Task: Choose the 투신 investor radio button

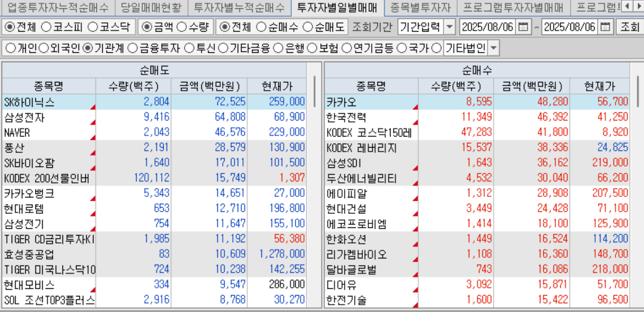Action: 189,49
